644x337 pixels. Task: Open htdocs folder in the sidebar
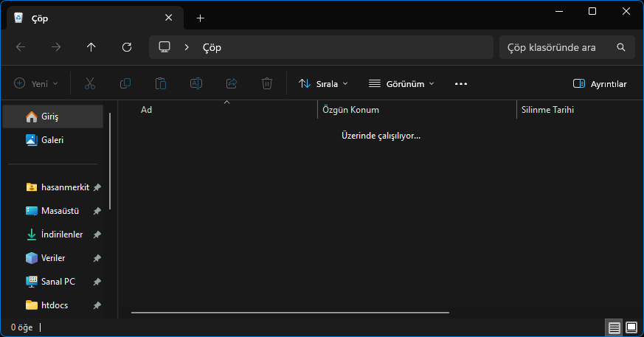(52, 305)
